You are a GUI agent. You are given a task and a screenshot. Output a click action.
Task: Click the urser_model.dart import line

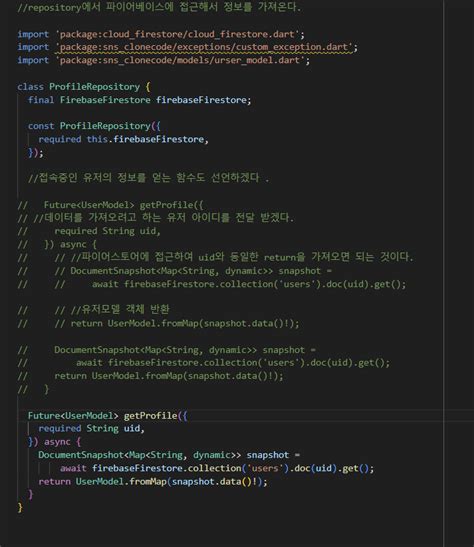pos(164,60)
